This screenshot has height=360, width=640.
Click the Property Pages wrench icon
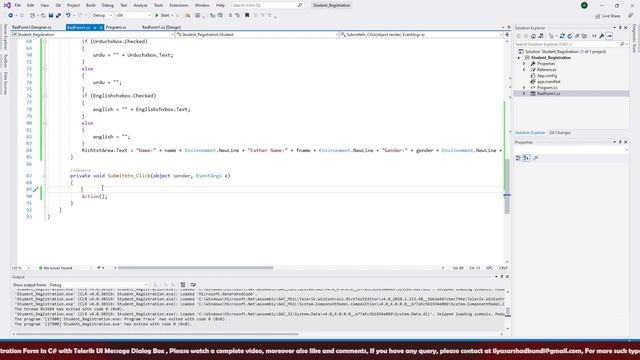(x=536, y=158)
